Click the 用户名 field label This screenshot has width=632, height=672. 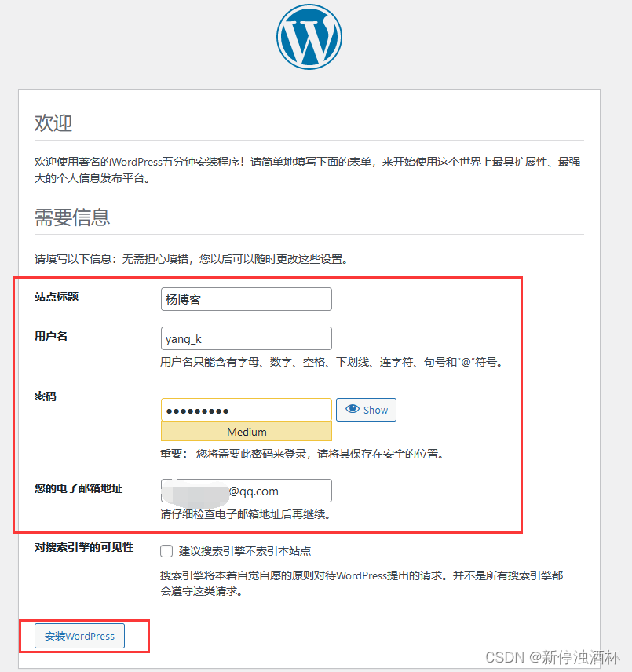[x=51, y=336]
